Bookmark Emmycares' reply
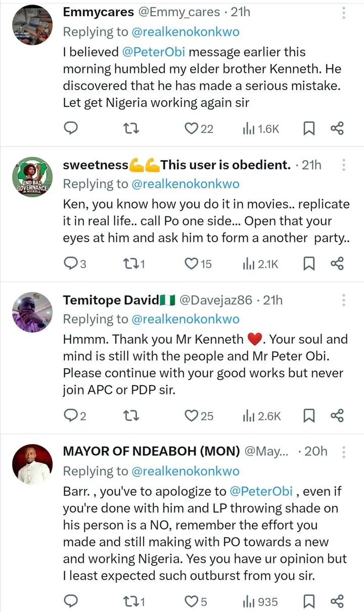Screen dimensions: 364x612 [309, 128]
